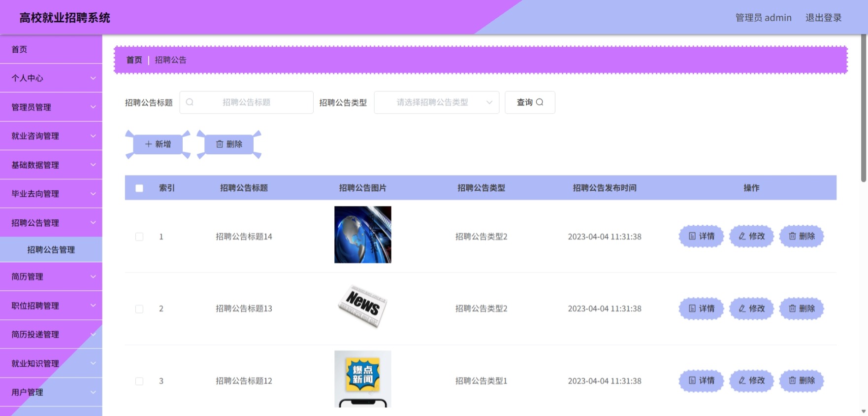Check the box for row 招聘公告标题12
The image size is (868, 416).
click(139, 381)
